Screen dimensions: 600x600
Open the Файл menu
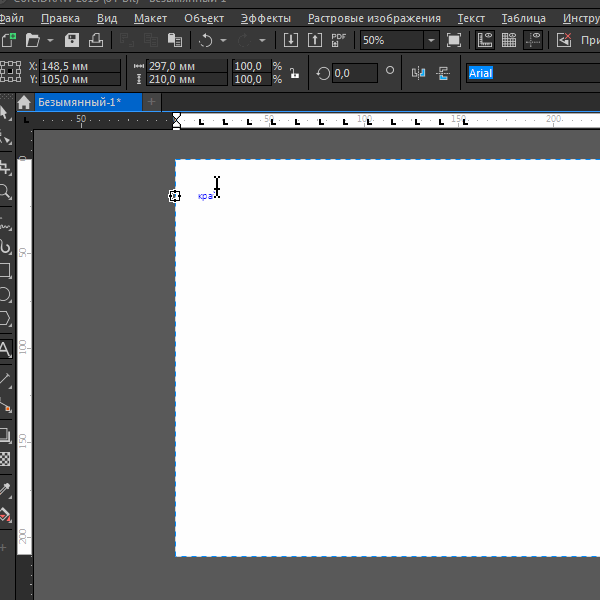(x=11, y=18)
